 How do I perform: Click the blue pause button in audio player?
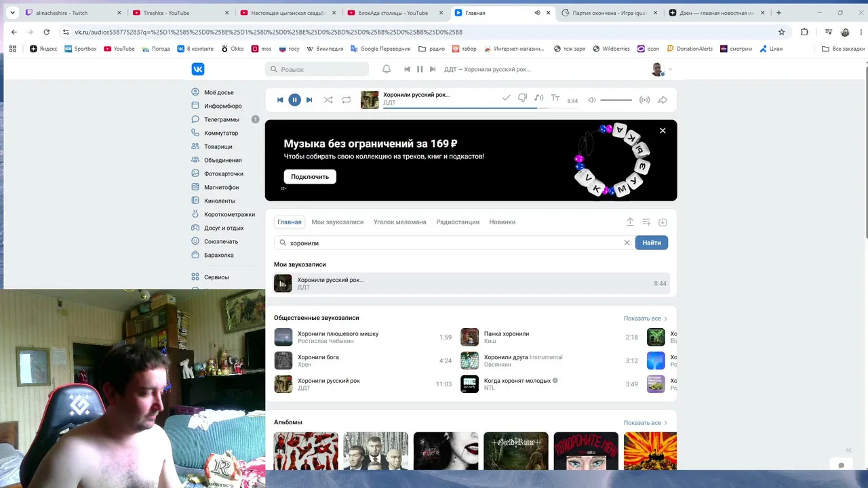[x=294, y=100]
